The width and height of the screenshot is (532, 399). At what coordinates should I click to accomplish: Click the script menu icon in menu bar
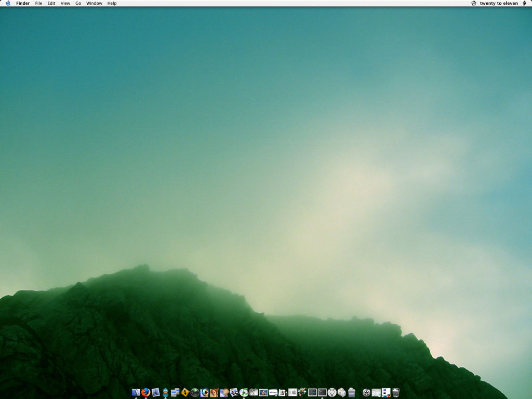525,4
